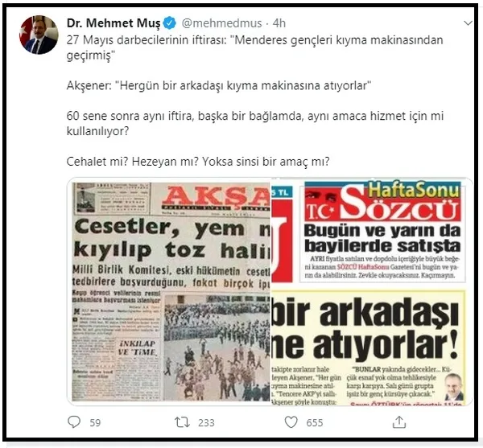Expand the tweet options chevron
This screenshot has height=448, width=483.
pyautogui.click(x=468, y=23)
